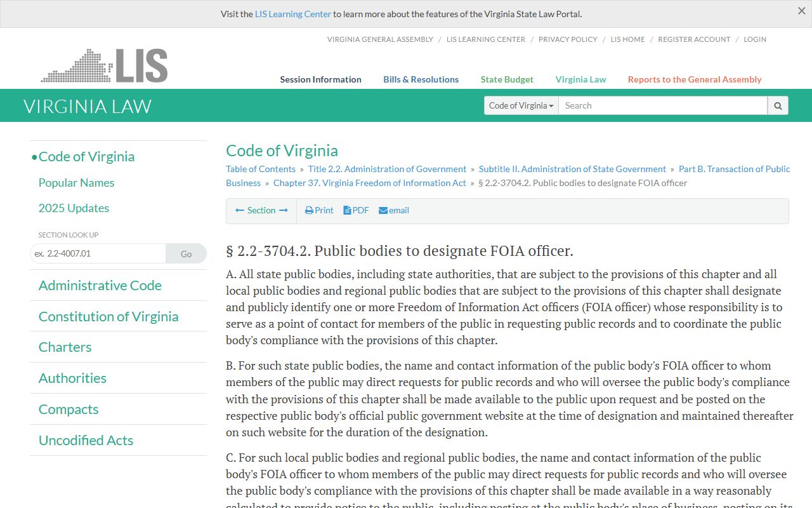The image size is (812, 508).
Task: Open the Privacy Policy link
Action: point(568,39)
